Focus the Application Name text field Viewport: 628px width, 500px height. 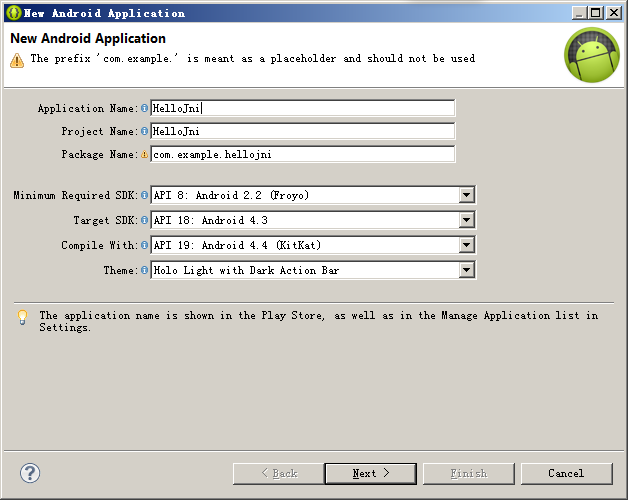point(302,108)
